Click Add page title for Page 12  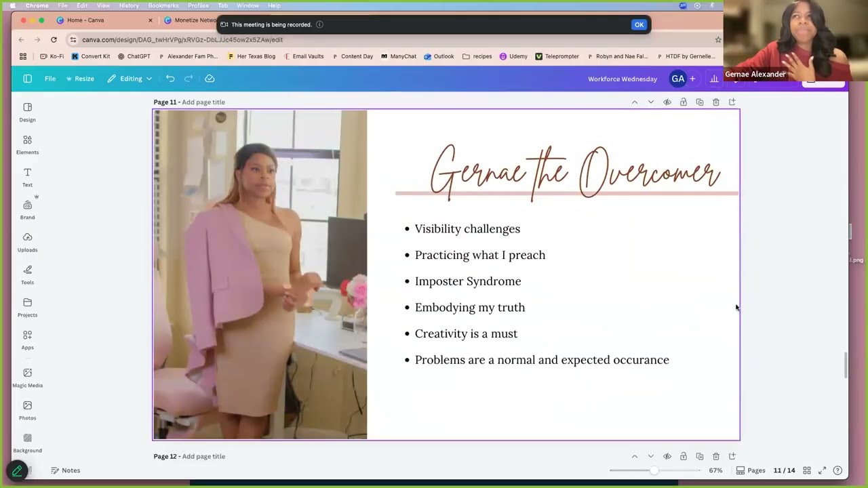tap(203, 456)
